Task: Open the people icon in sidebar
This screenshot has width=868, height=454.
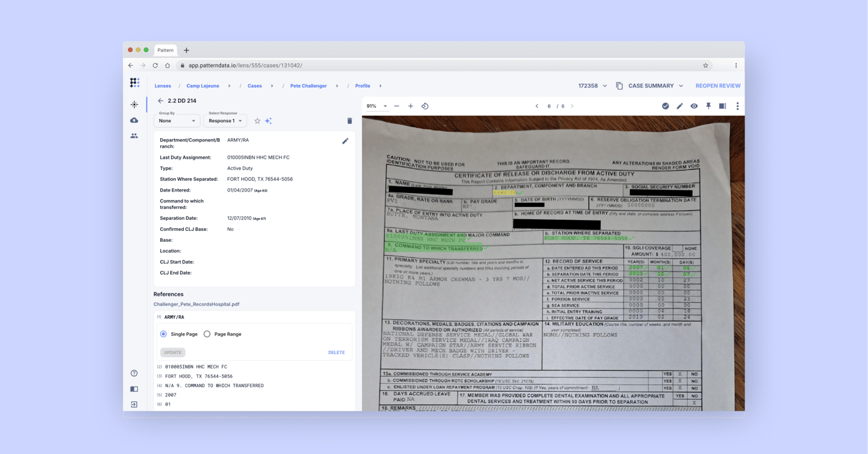Action: pos(134,136)
